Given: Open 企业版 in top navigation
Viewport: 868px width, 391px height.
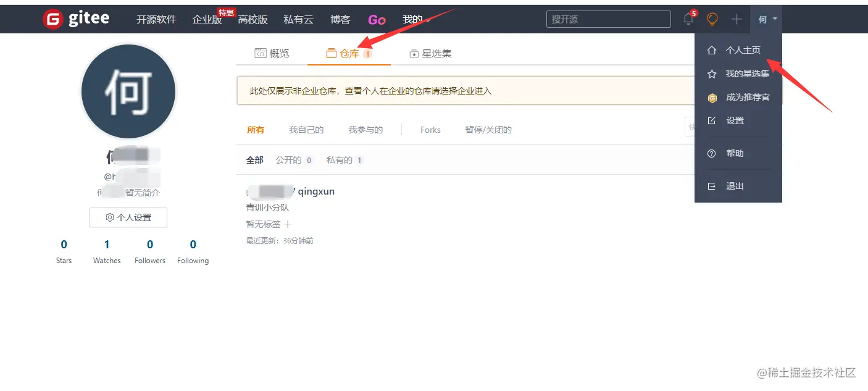Looking at the screenshot, I should (207, 19).
